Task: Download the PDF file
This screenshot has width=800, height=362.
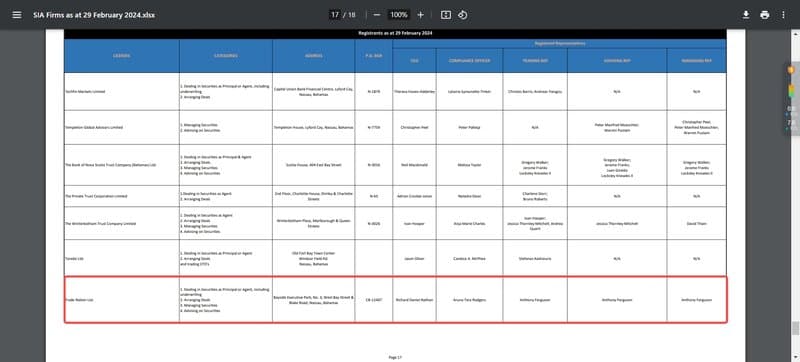Action: click(x=745, y=15)
